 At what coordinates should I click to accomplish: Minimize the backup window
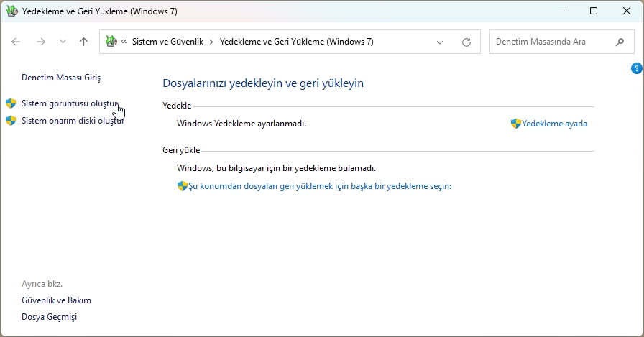point(561,11)
